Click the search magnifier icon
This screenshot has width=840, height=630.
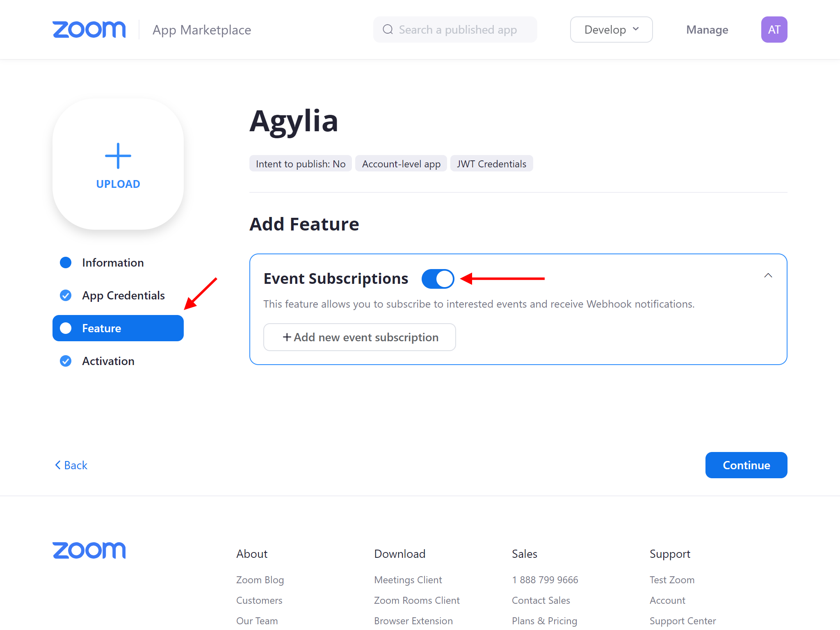coord(388,30)
